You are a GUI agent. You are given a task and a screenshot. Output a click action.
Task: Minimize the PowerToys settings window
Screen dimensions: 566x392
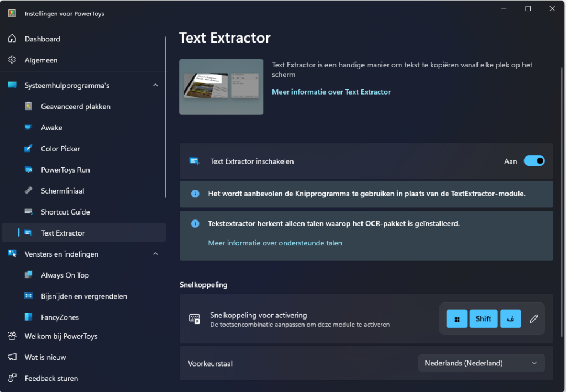click(504, 8)
